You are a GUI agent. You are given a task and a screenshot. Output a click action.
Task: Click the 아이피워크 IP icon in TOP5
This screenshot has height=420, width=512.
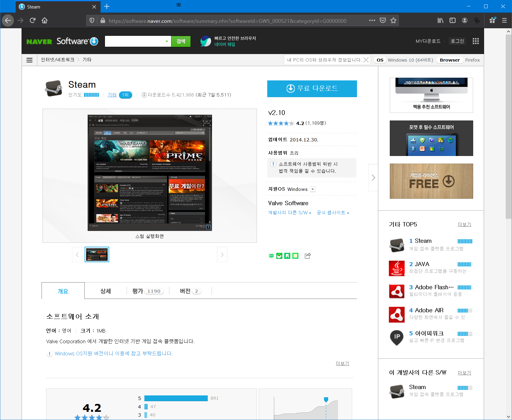(397, 337)
